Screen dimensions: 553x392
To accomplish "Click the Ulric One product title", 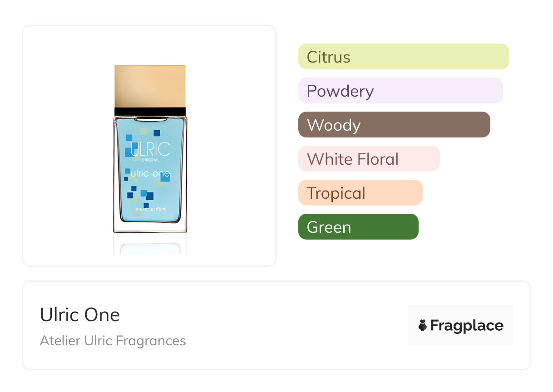I will coord(80,314).
